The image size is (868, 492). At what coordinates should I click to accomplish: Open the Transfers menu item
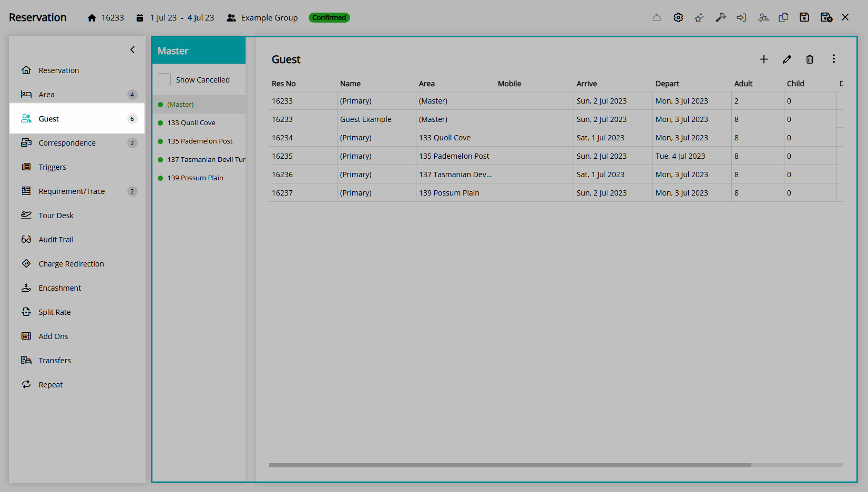[x=77, y=361]
